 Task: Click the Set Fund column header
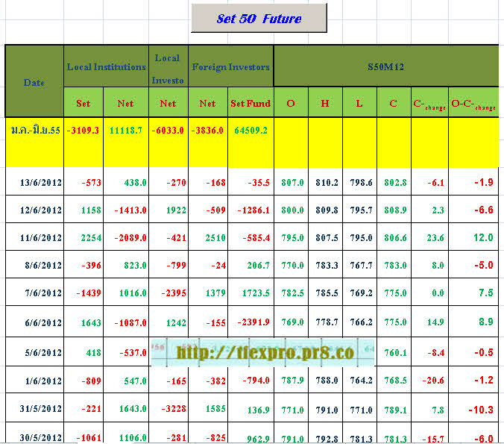250,103
